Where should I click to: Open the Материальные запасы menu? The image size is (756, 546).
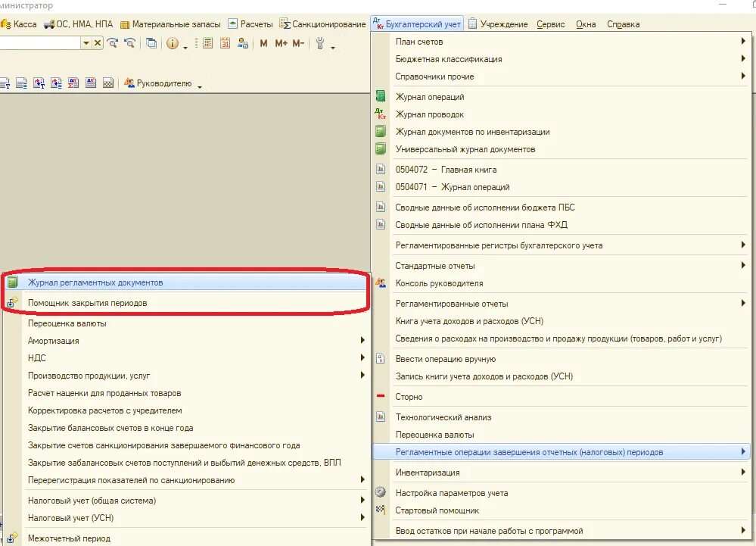coord(170,24)
